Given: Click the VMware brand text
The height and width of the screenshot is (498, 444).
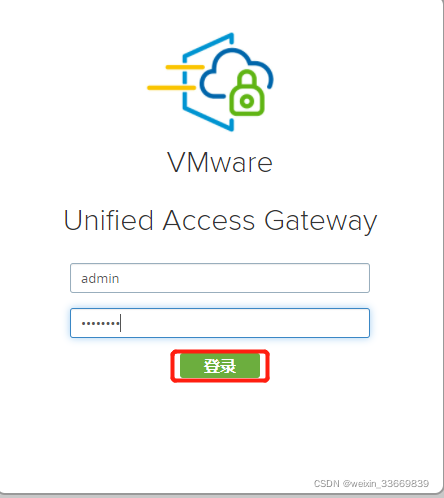Looking at the screenshot, I should click(x=220, y=163).
